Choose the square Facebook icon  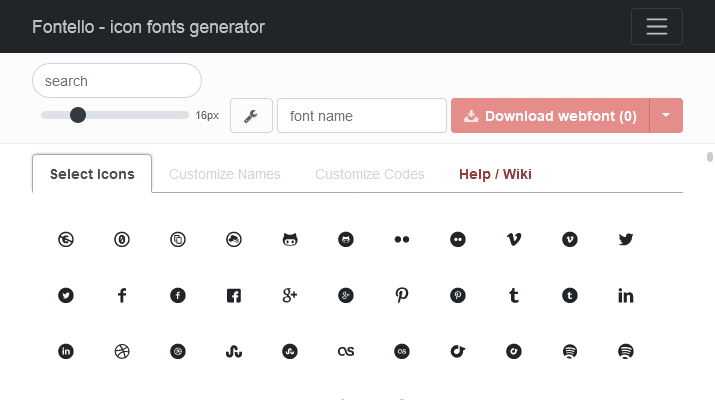pos(234,296)
